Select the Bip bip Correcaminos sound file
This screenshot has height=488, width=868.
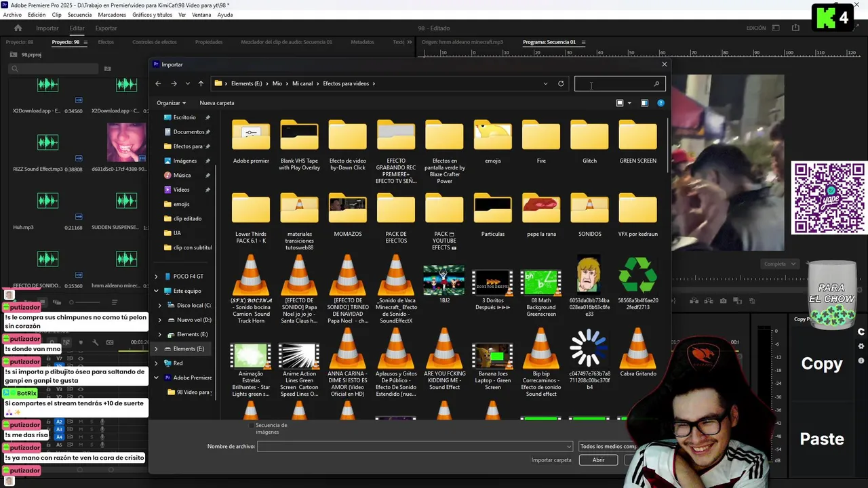click(541, 363)
